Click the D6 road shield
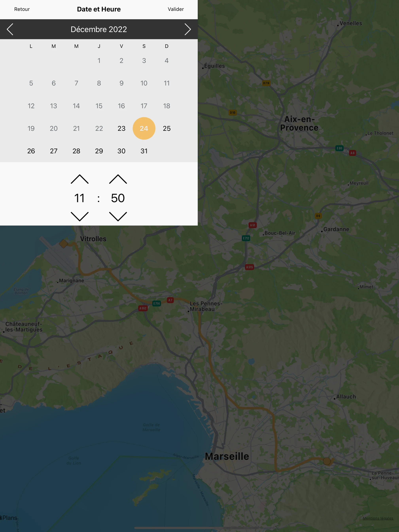Viewport: 399px width, 532px height. click(318, 216)
